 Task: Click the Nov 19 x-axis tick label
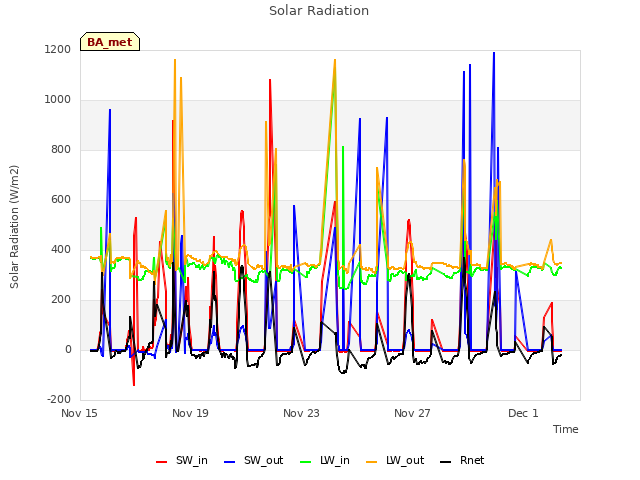point(190,413)
